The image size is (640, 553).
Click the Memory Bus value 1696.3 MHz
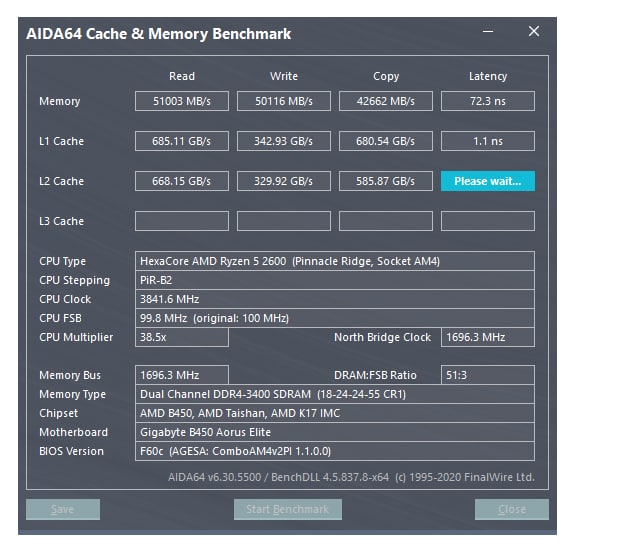[x=182, y=375]
